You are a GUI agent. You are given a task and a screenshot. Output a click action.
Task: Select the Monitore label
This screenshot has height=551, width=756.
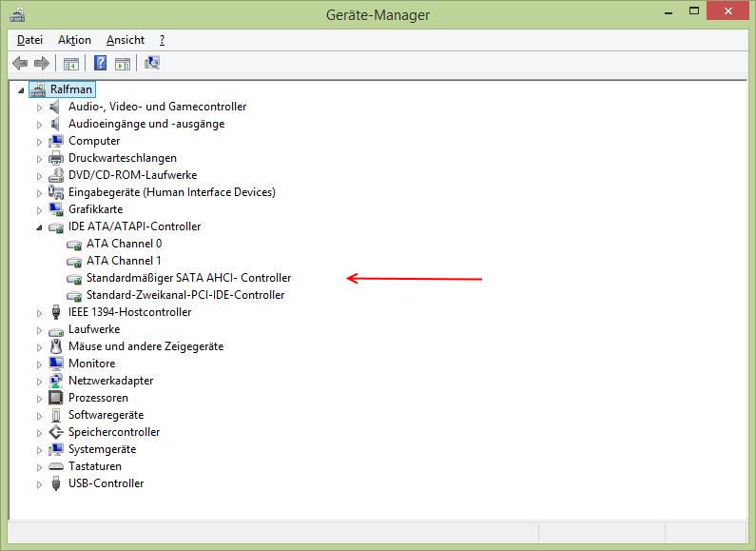pyautogui.click(x=91, y=364)
